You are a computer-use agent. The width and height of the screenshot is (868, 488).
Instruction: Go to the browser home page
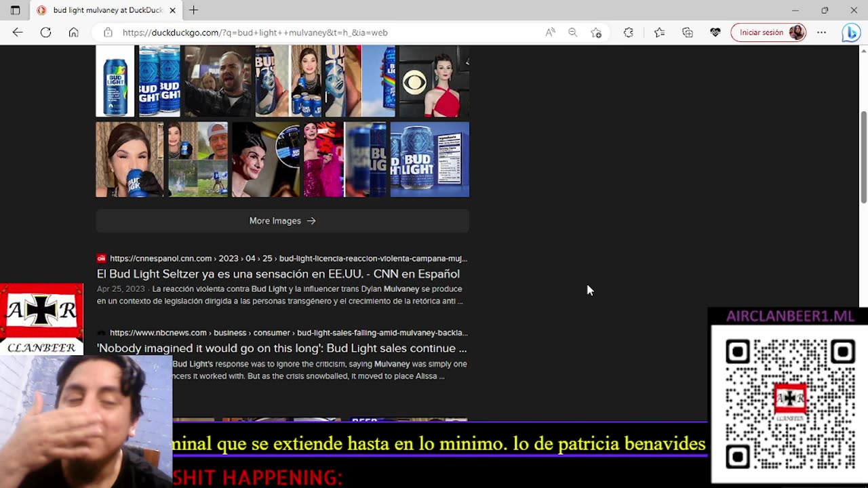tap(73, 33)
